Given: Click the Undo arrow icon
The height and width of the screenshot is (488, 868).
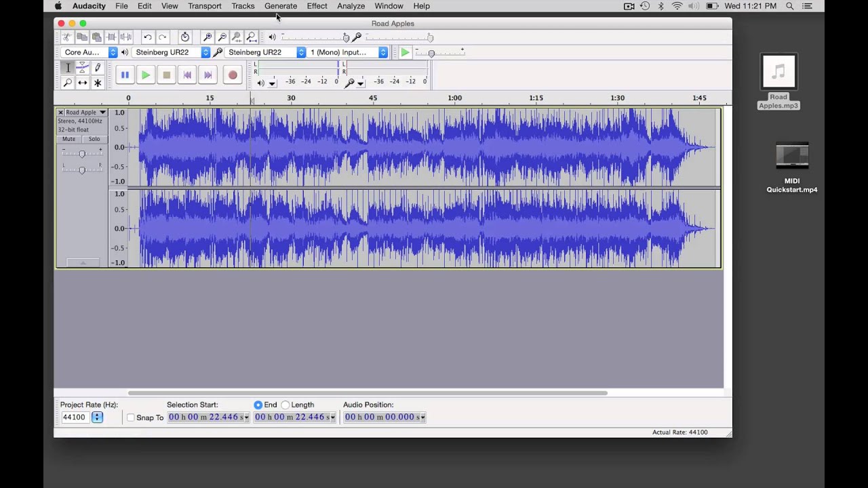Looking at the screenshot, I should click(x=147, y=37).
